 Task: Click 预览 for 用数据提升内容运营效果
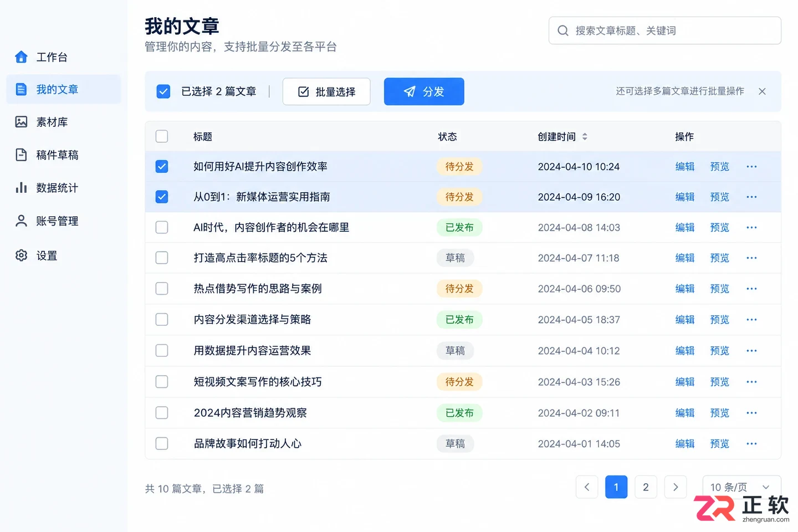(x=720, y=351)
